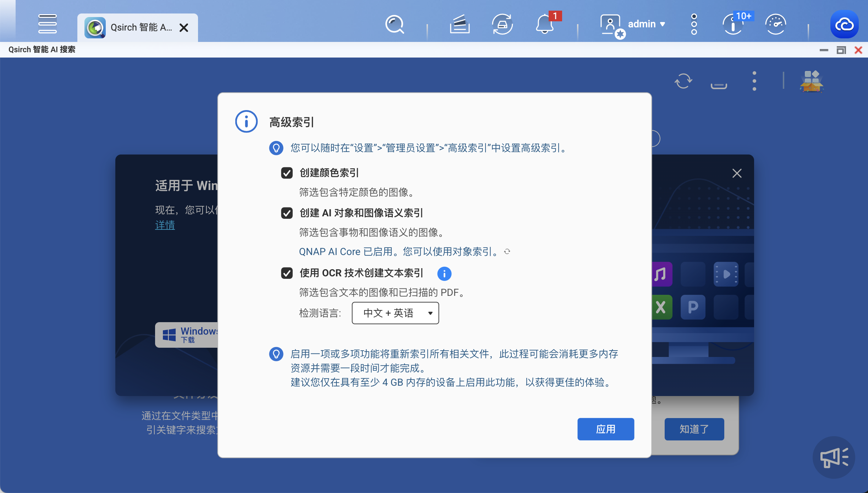Click the Qsirch app icon in the taskbar tab

click(x=95, y=27)
